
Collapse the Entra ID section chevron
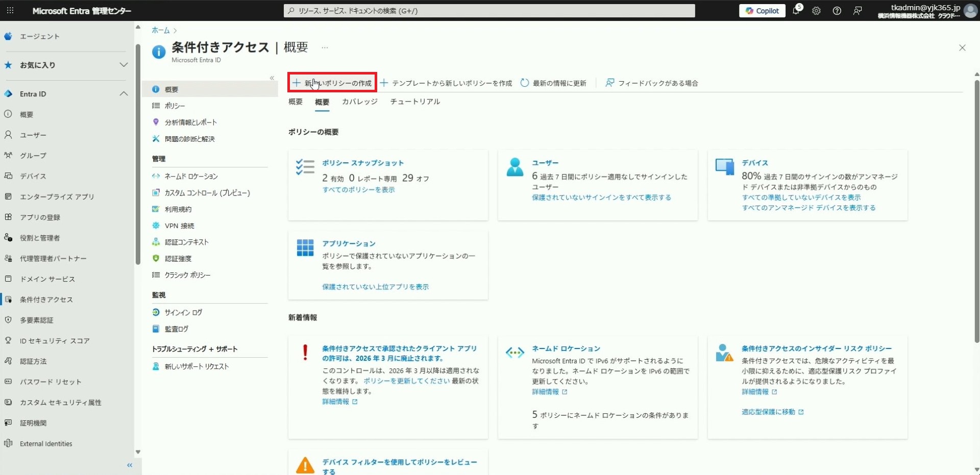click(124, 94)
